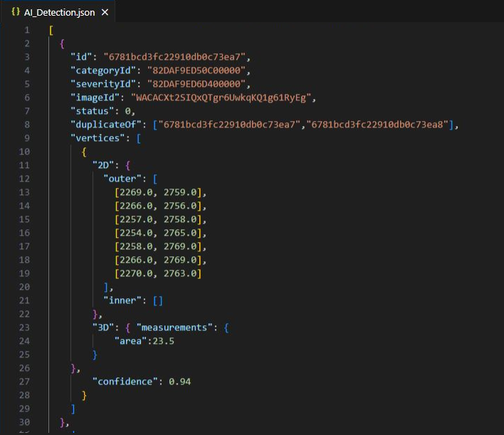This screenshot has height=435, width=504.
Task: Click the confidence value 0.94
Action: (179, 382)
